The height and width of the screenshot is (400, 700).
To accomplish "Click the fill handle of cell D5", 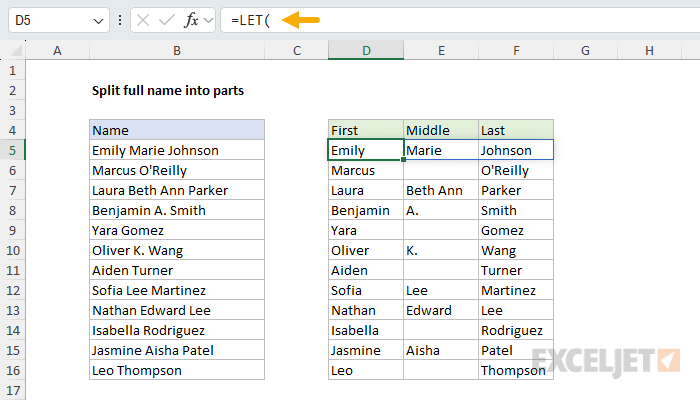I will pyautogui.click(x=404, y=159).
